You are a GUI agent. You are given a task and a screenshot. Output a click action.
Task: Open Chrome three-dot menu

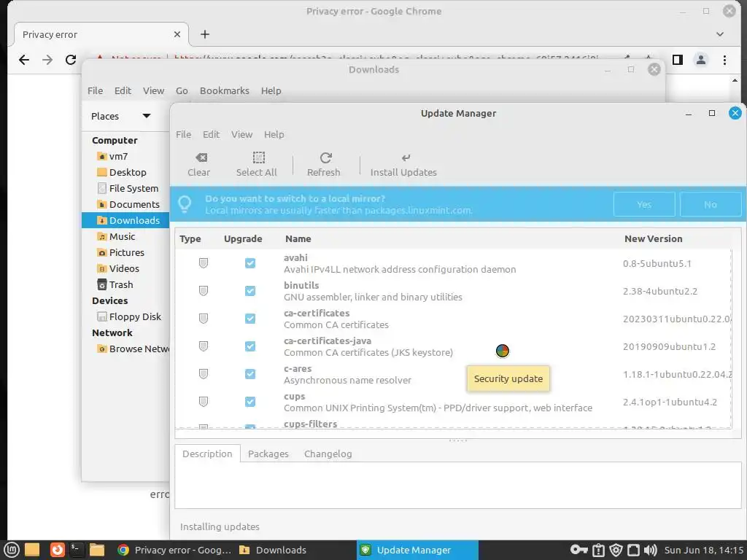(x=724, y=60)
